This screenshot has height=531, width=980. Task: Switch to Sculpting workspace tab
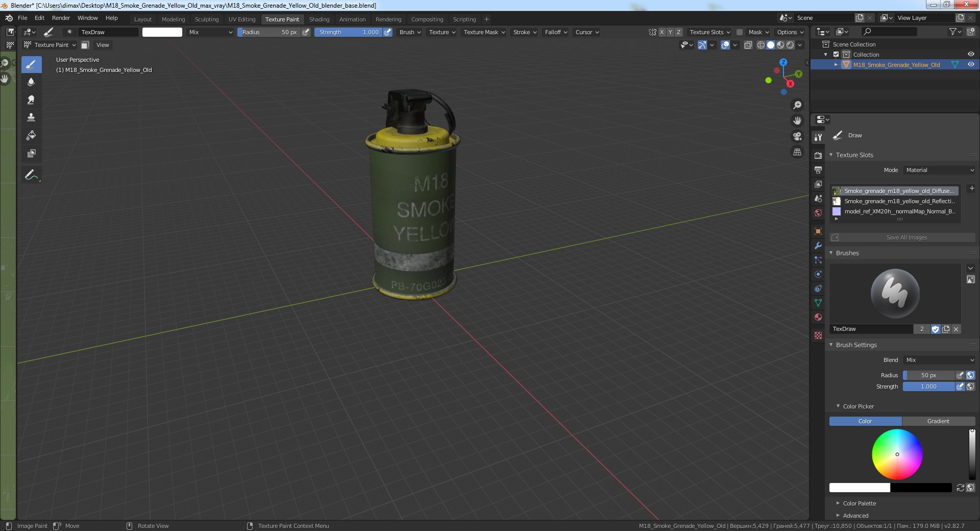207,19
